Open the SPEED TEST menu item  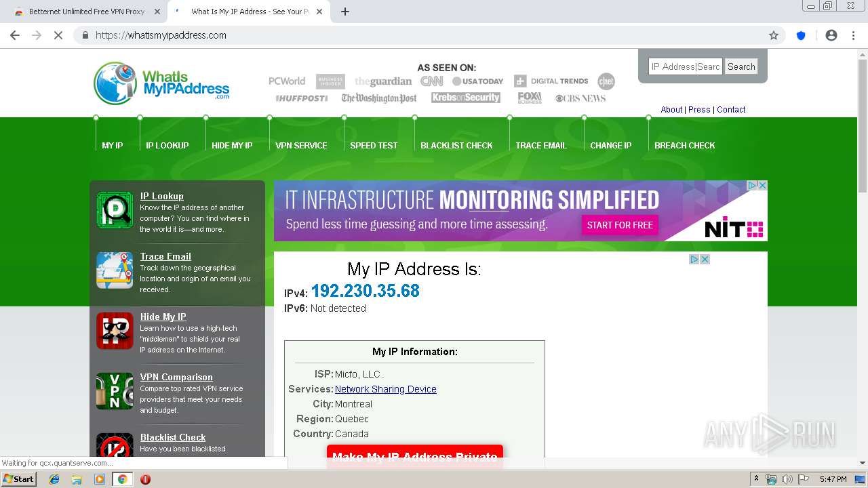coord(374,145)
